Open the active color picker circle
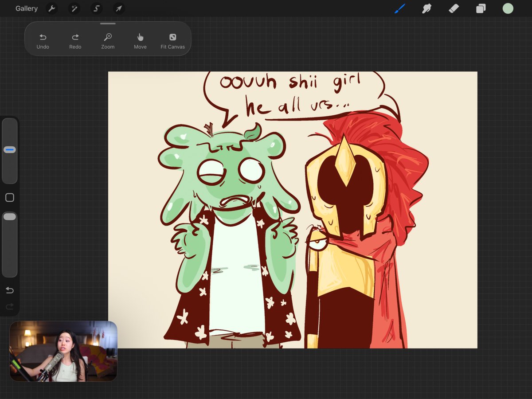This screenshot has width=532, height=399. 508,8
